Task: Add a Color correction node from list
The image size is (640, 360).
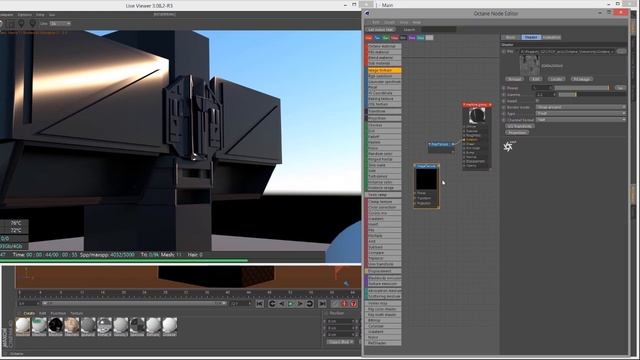Action: coord(384,207)
